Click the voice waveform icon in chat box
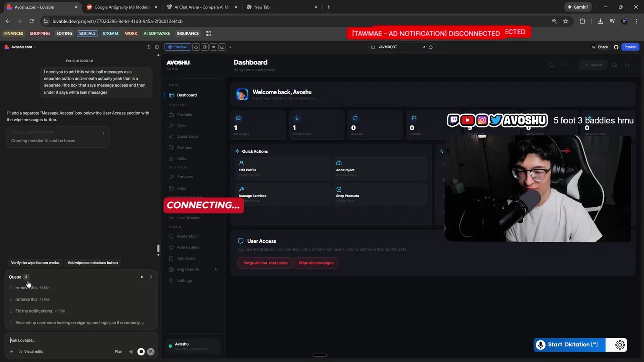Screen dimensions: 644x362 [x=131, y=352]
